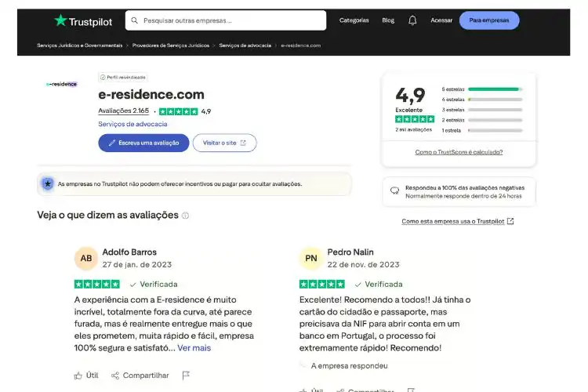Click Avaliações 2.165 link
The width and height of the screenshot is (588, 392).
click(x=123, y=111)
